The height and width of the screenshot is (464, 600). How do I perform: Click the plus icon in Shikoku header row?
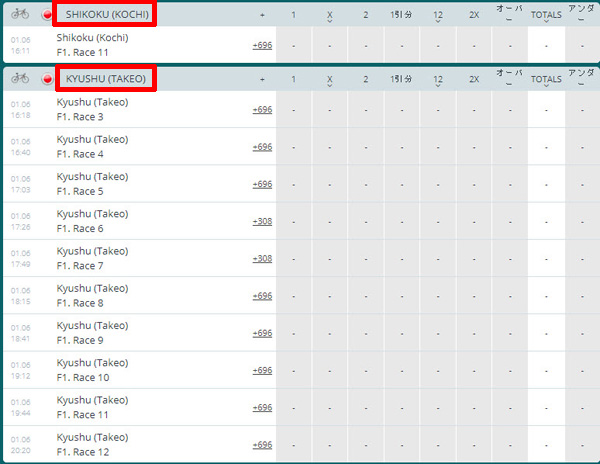(x=262, y=15)
